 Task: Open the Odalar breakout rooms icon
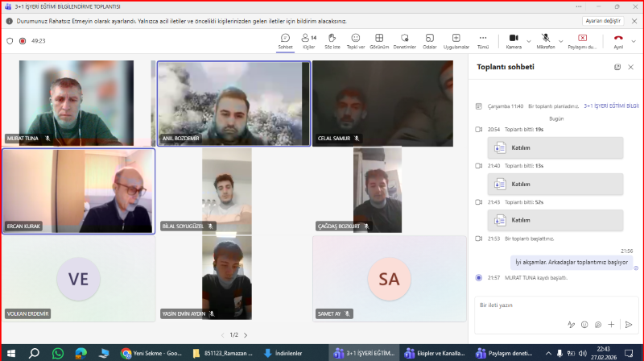tap(430, 40)
